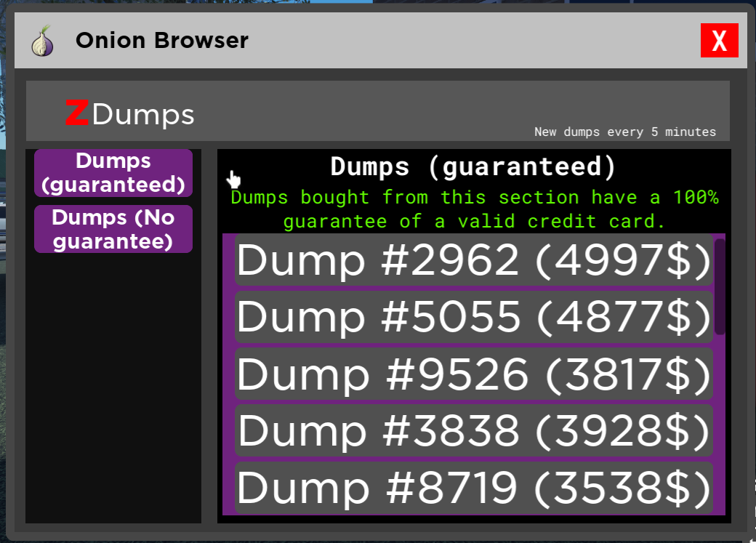The width and height of the screenshot is (756, 543).
Task: Click the onion logo icon in title bar
Action: (43, 41)
